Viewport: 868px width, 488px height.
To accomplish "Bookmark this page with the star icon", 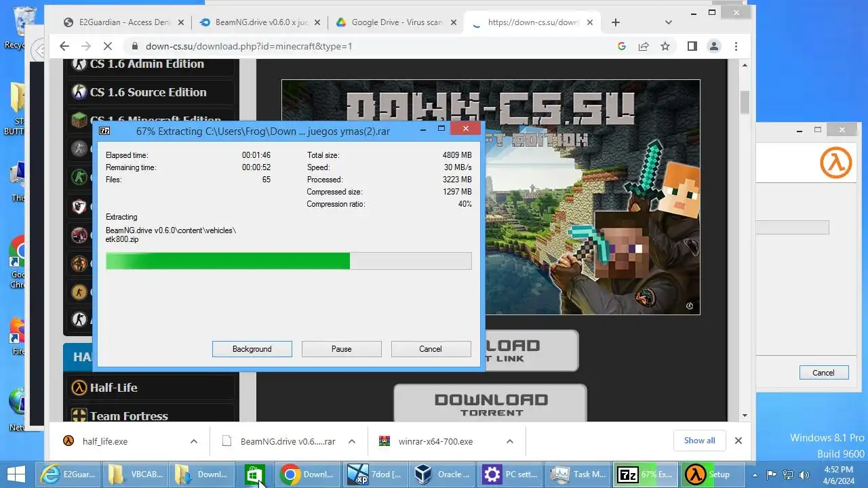I will pos(665,46).
